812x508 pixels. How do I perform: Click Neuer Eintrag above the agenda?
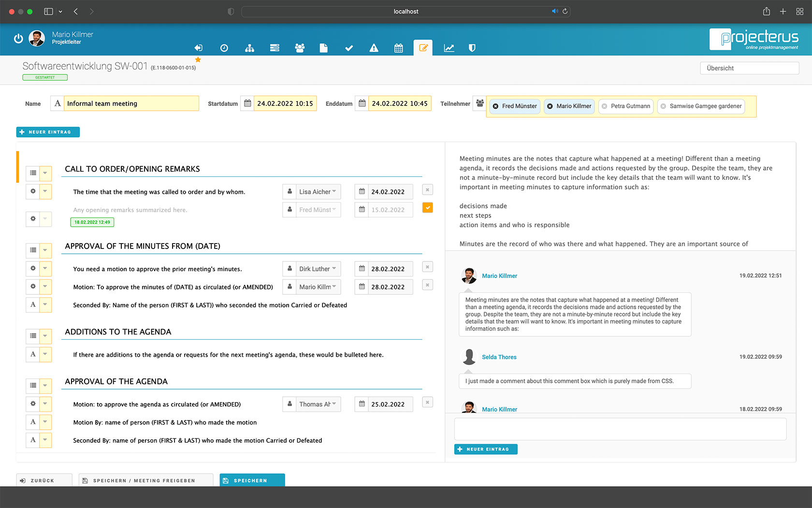pos(48,132)
